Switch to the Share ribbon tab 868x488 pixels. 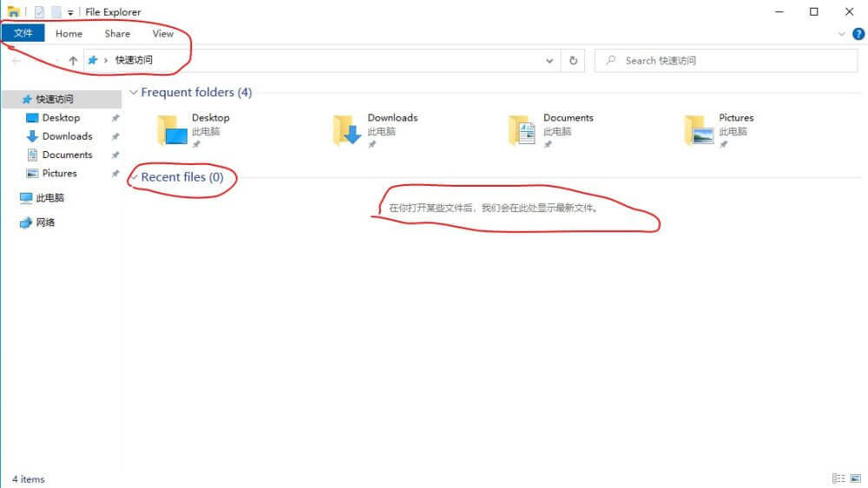117,33
